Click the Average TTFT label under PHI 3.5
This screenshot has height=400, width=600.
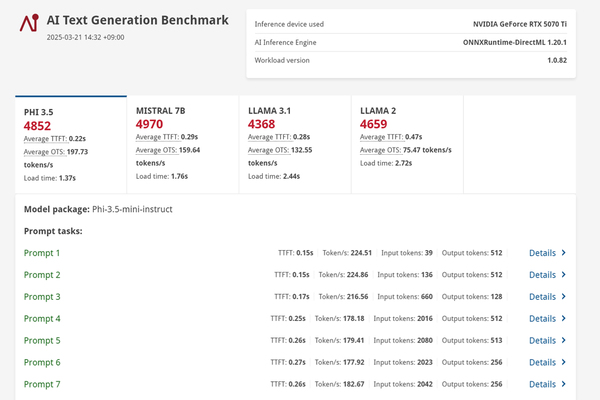point(46,139)
